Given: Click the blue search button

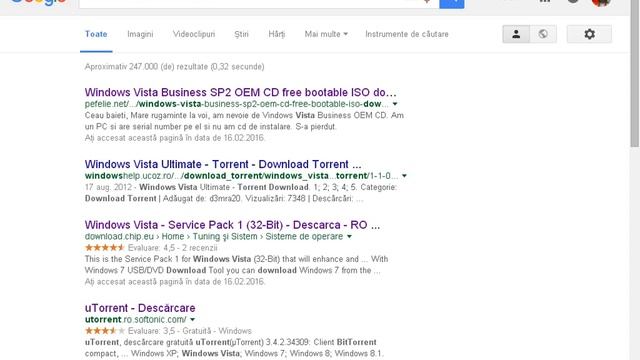Looking at the screenshot, I should pos(451,3).
